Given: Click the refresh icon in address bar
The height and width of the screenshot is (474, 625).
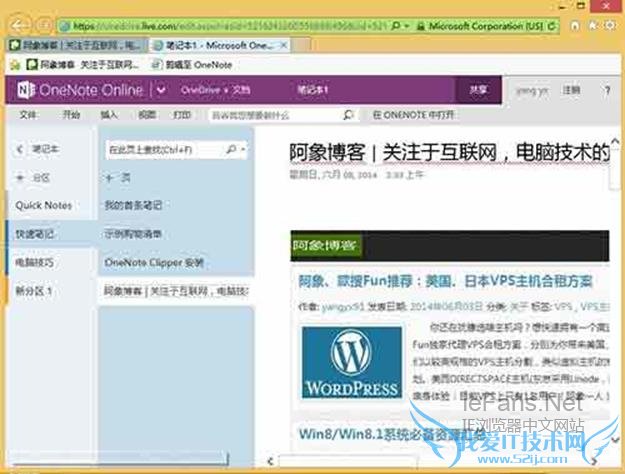Looking at the screenshot, I should tap(552, 26).
